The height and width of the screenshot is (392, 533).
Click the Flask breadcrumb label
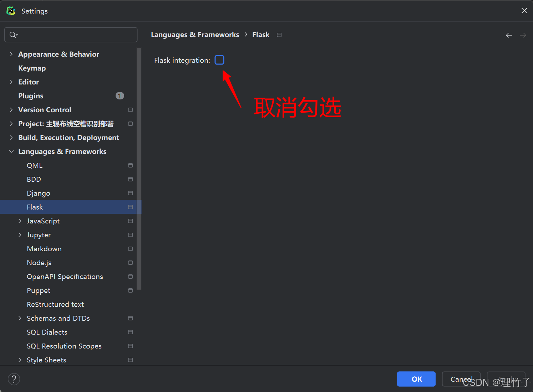pos(261,35)
